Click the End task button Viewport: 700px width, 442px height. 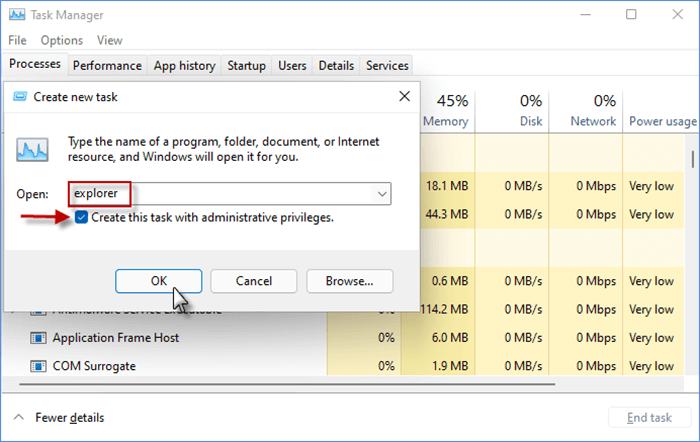648,418
